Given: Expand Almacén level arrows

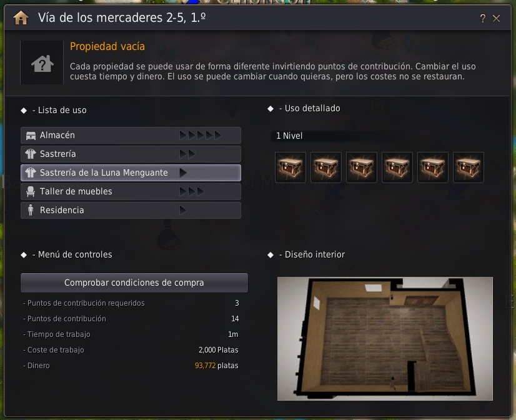Looking at the screenshot, I should [x=200, y=135].
